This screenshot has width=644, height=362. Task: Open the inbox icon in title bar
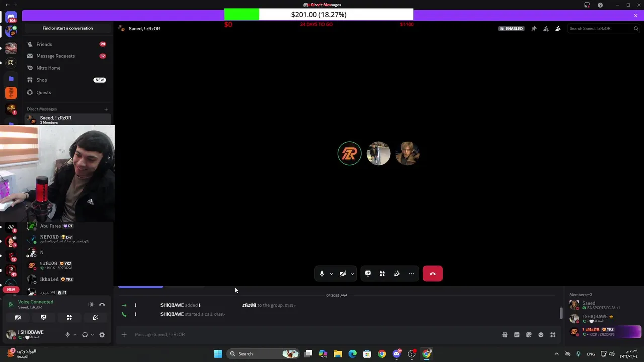tap(587, 5)
